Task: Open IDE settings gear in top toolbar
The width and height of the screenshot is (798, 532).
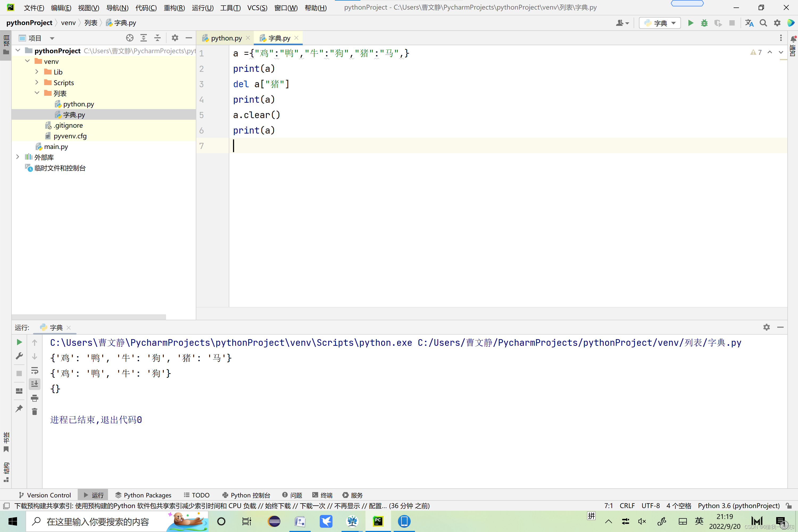Action: [777, 23]
